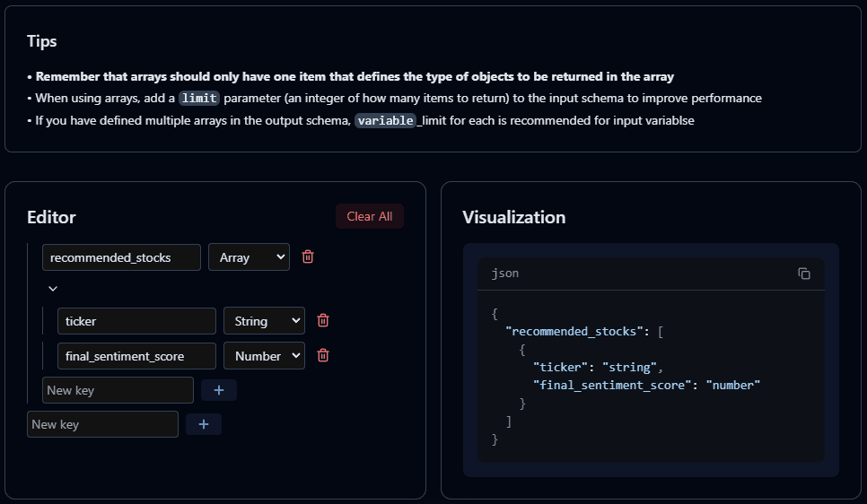Click the highlighted limit code tag in Tips
Viewport: 867px width, 504px height.
click(198, 98)
